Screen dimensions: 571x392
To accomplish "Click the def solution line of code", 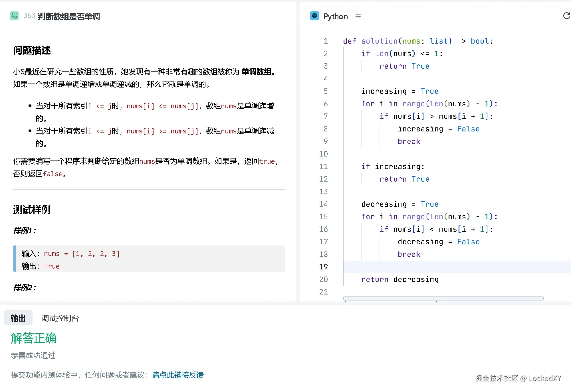I will point(417,41).
